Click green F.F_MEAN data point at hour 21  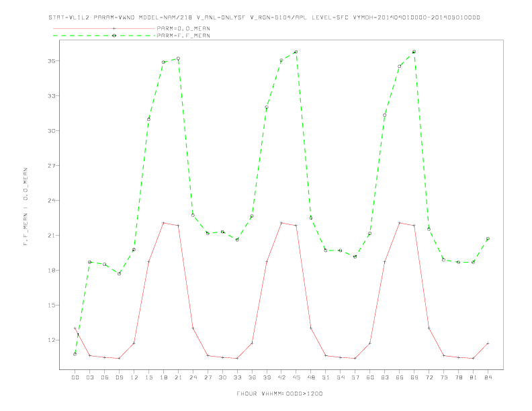click(x=178, y=58)
